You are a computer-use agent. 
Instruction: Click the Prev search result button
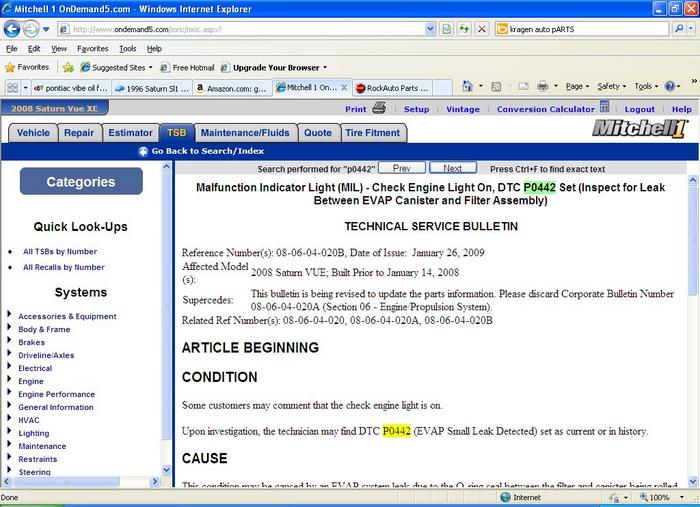point(402,168)
